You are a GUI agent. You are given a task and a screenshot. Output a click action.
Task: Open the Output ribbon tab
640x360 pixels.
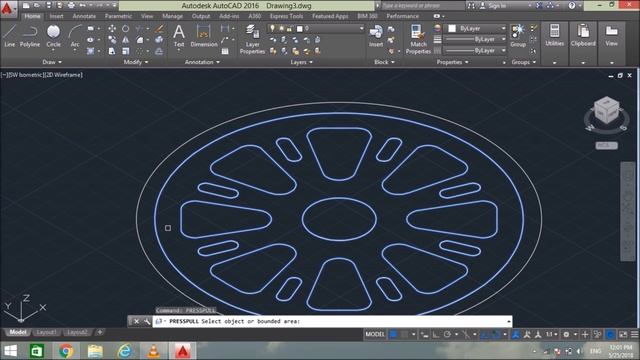tap(201, 16)
